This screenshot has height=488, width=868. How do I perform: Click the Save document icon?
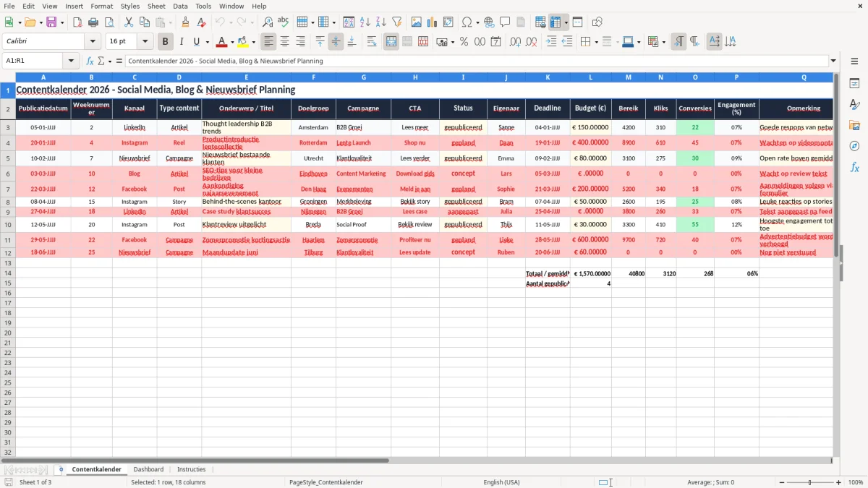coord(51,22)
